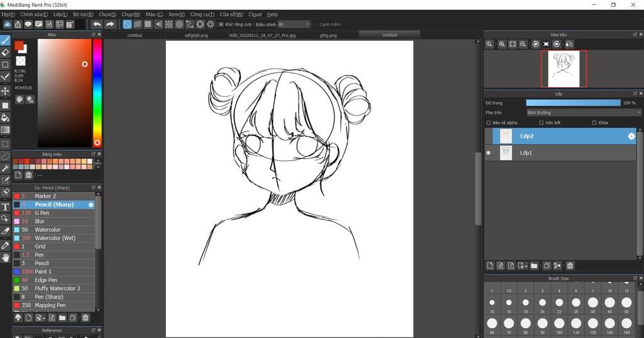
Task: Click the Độ trong opacity slider
Action: [x=573, y=103]
